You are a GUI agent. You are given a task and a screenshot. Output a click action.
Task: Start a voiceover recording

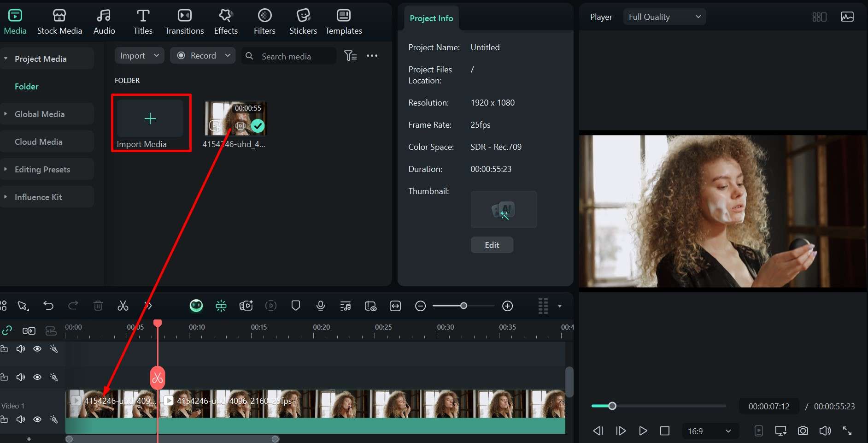[x=321, y=306]
